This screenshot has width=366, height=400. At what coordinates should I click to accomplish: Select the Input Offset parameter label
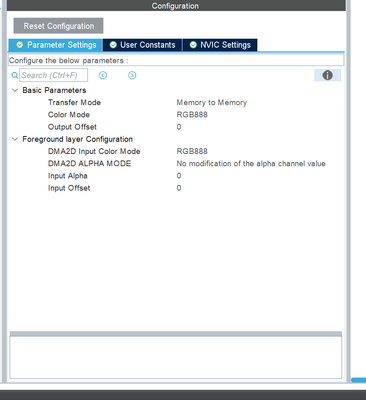pos(69,188)
